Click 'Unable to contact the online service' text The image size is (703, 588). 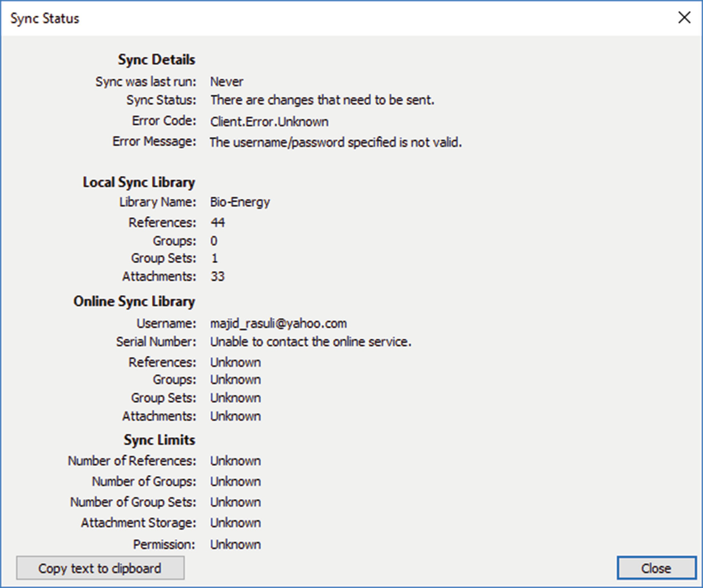tap(311, 342)
